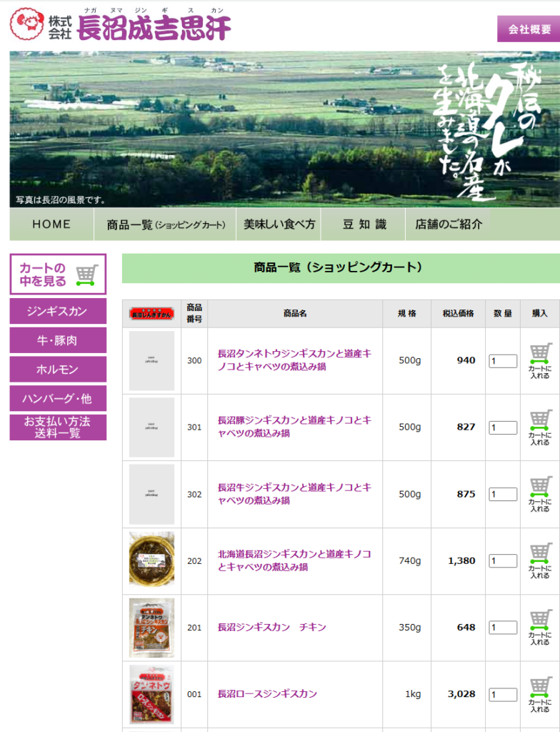560x732 pixels.
Task: Add 長沼ロースジンギスカン 1kg to cart
Action: coord(540,693)
